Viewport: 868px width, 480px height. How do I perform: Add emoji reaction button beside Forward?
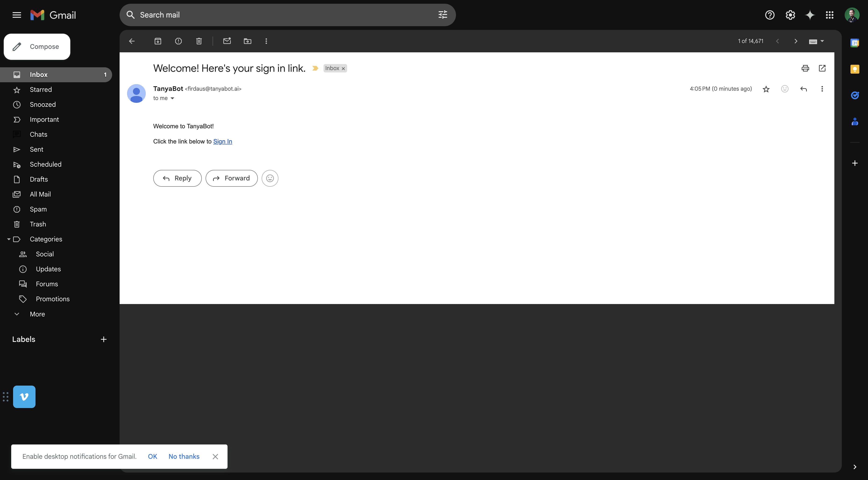(270, 178)
